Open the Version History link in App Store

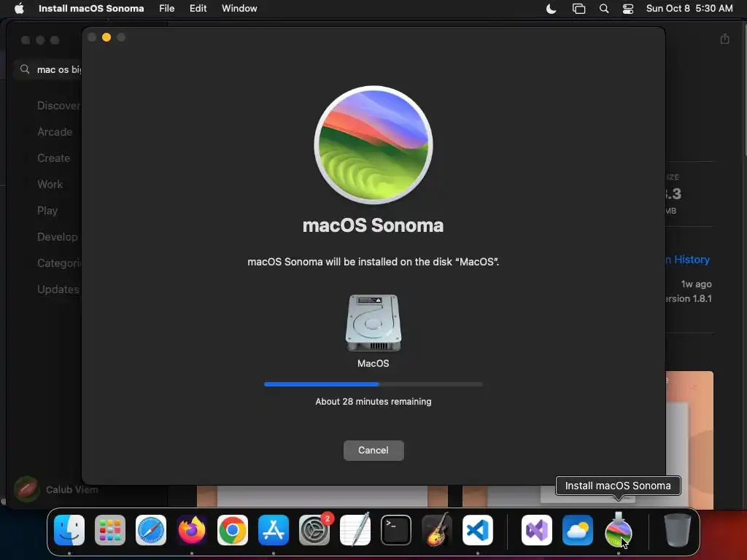click(x=689, y=260)
